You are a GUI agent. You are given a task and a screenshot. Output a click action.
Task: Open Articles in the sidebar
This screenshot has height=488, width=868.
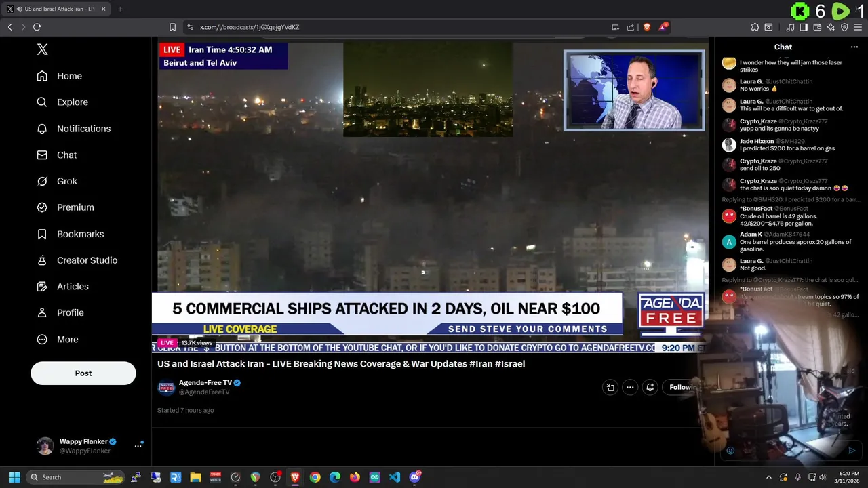click(63, 287)
